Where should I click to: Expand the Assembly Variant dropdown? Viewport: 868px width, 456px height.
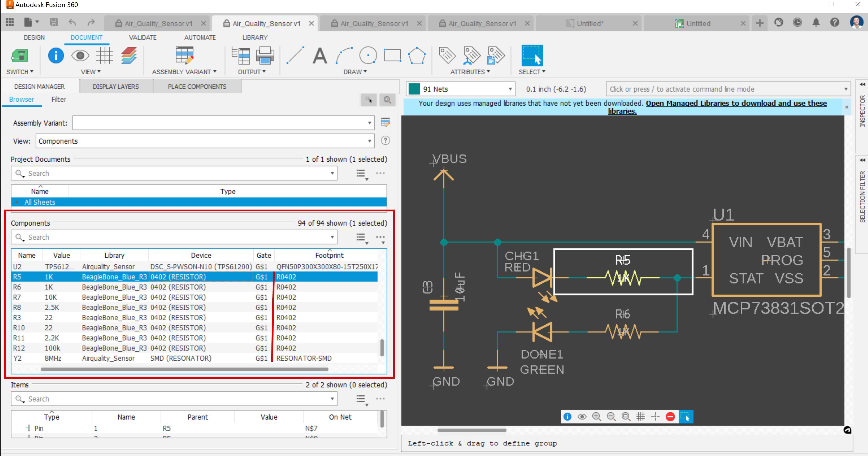click(369, 123)
